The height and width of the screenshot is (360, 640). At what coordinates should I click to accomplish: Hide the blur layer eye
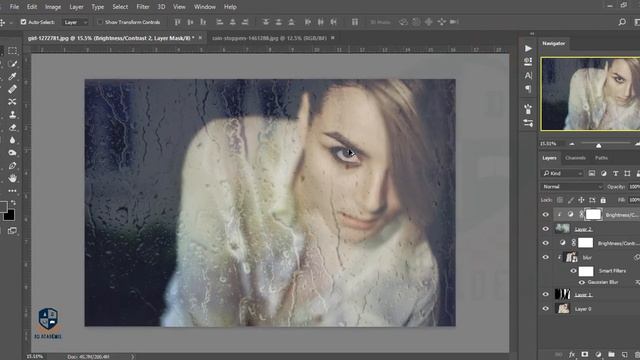point(546,257)
